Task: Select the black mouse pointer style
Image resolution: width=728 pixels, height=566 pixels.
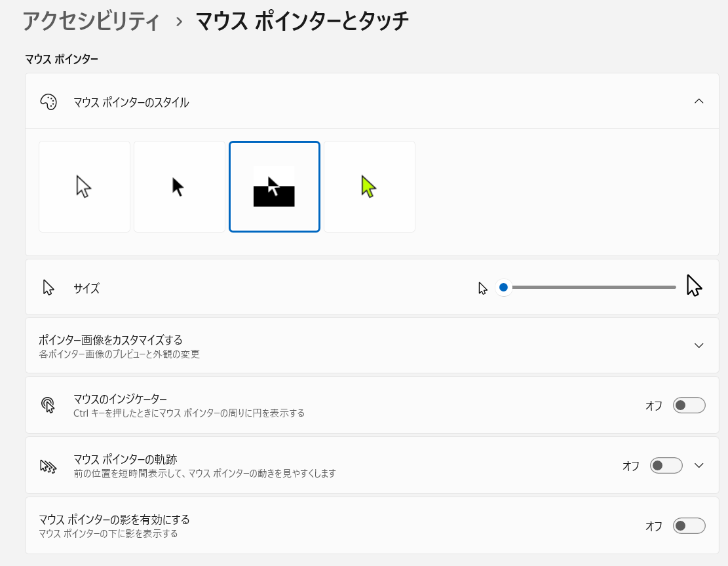Action: (x=179, y=187)
